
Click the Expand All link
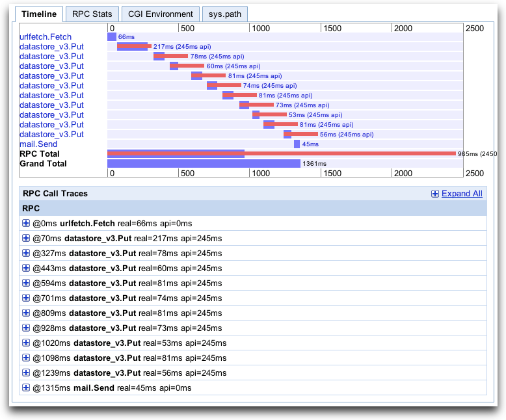(x=462, y=194)
